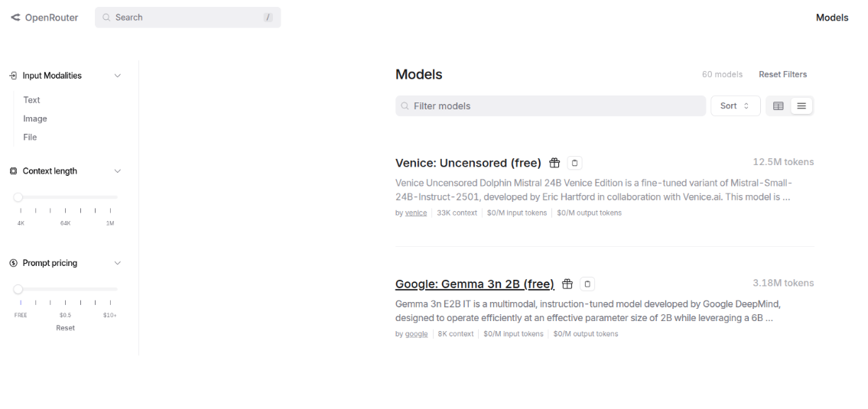Copy the Google: Gemma 3n 2B model ID
This screenshot has width=868, height=409.
coord(587,284)
